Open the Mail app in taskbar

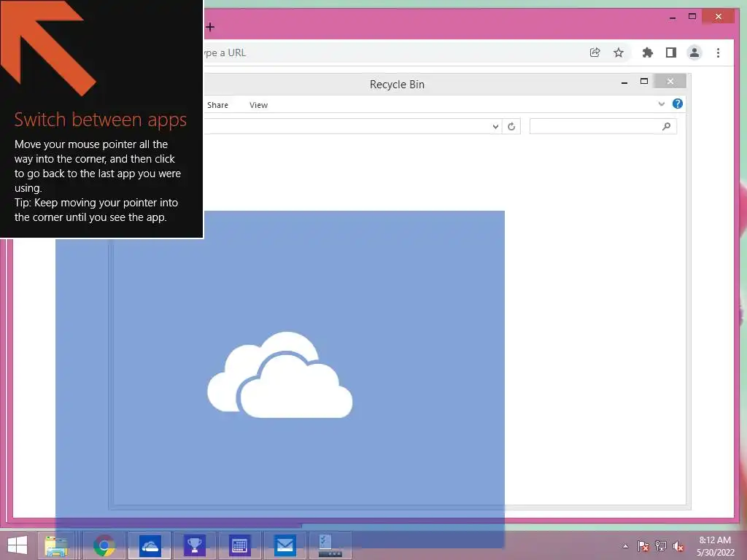coord(285,545)
